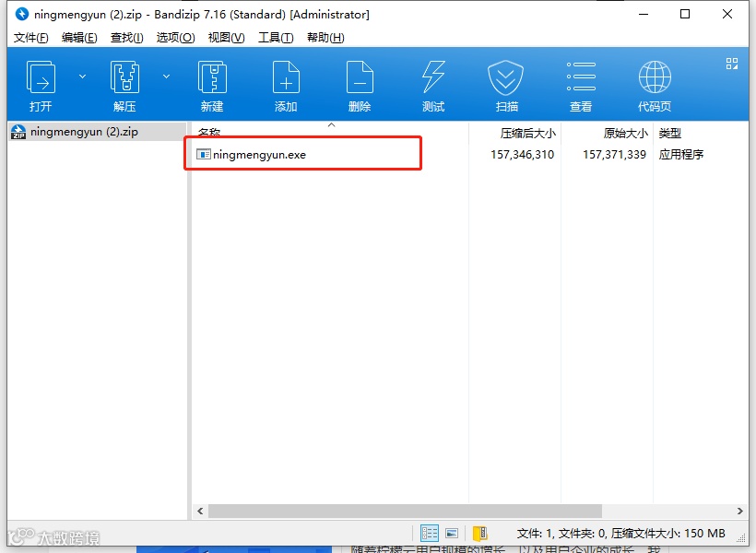The height and width of the screenshot is (553, 756).
Task: Open the 视图(V) menu
Action: point(226,38)
